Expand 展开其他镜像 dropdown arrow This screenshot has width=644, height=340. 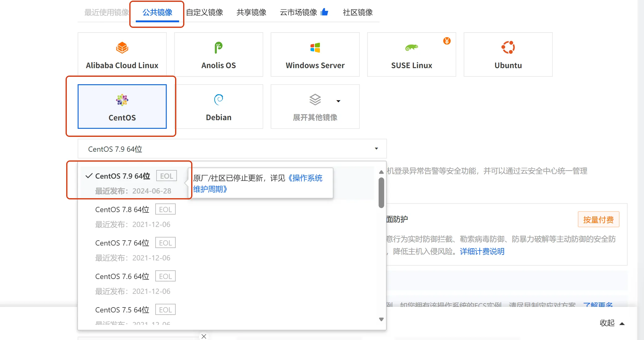pos(338,101)
